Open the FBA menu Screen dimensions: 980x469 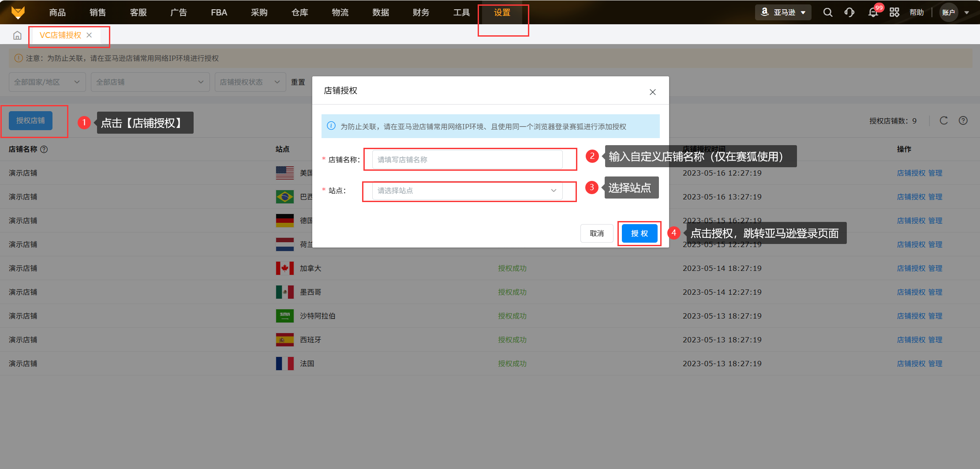click(219, 12)
